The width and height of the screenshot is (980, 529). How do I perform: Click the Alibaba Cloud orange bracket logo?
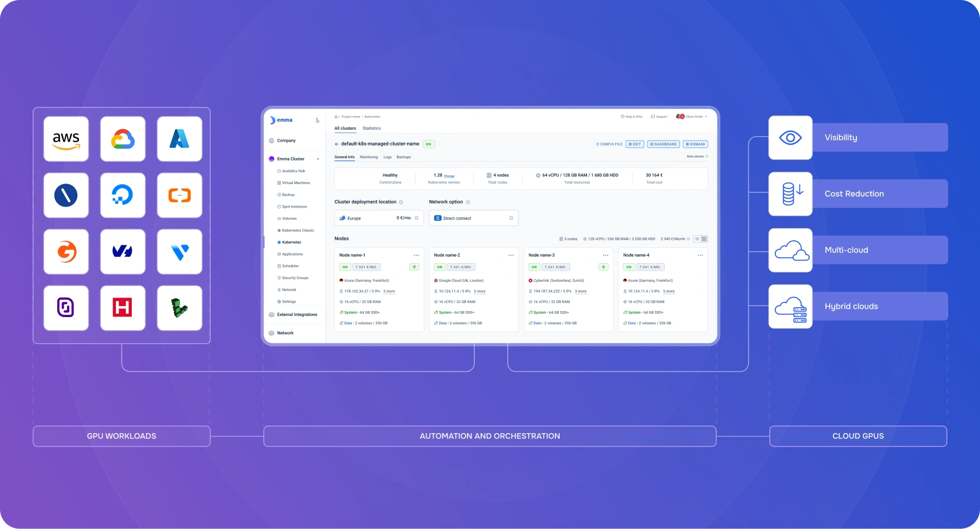click(x=180, y=195)
